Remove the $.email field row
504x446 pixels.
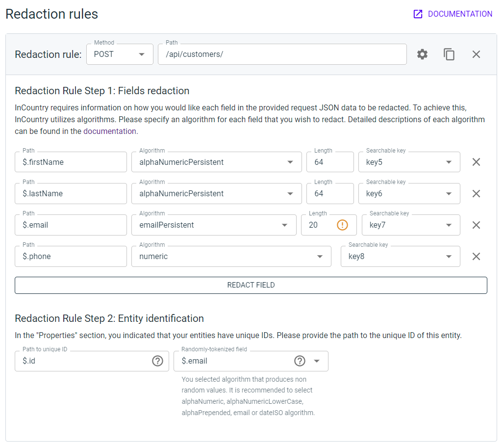[476, 225]
